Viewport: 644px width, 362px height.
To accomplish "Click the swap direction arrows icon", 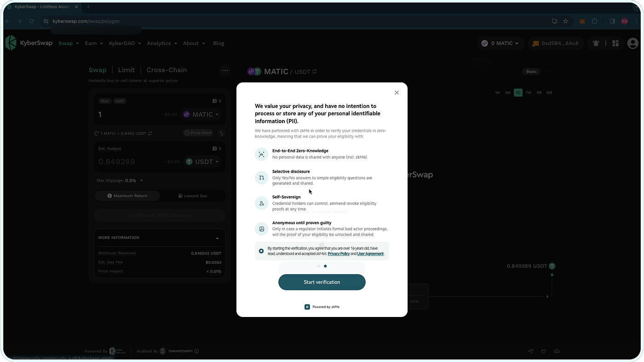I will [x=221, y=133].
